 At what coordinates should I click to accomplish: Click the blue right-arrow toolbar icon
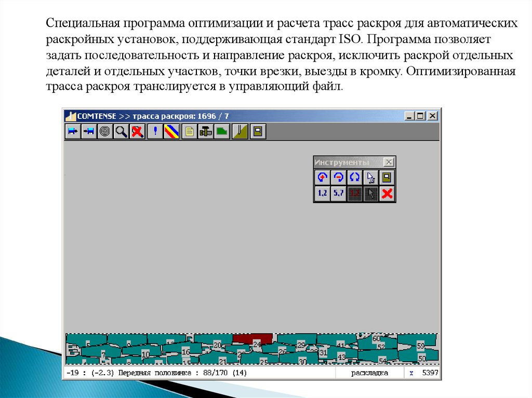[x=72, y=132]
